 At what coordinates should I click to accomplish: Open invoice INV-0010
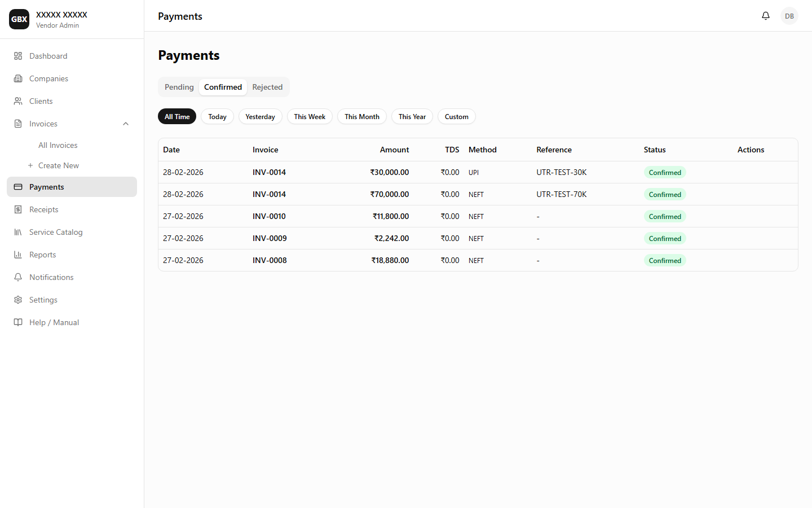click(269, 216)
